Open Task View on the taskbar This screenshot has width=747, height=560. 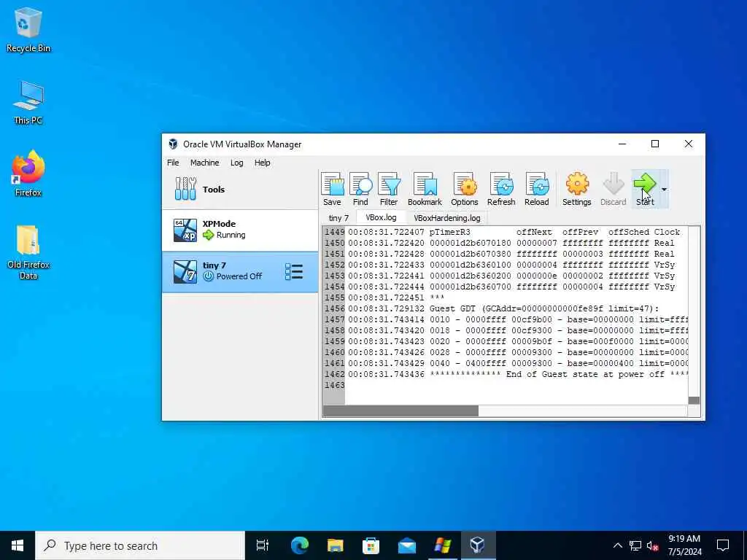point(263,545)
